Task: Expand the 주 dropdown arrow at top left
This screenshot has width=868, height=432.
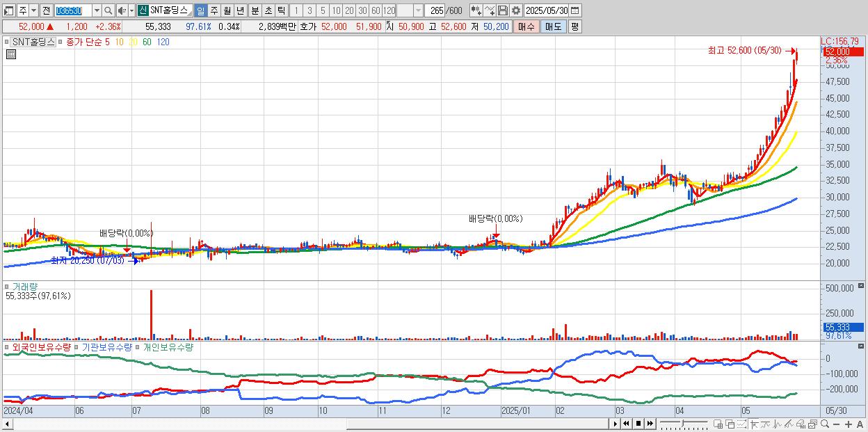Action: [x=33, y=10]
